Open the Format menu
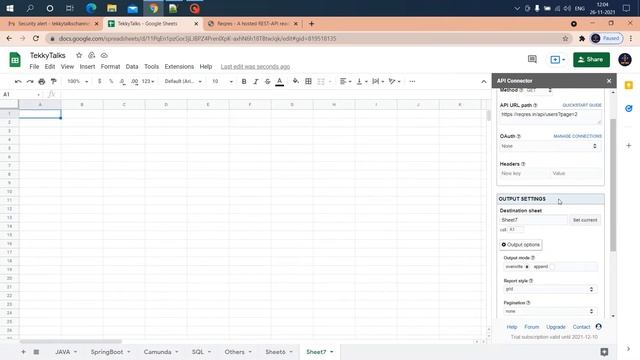The height and width of the screenshot is (360, 640). click(x=110, y=67)
